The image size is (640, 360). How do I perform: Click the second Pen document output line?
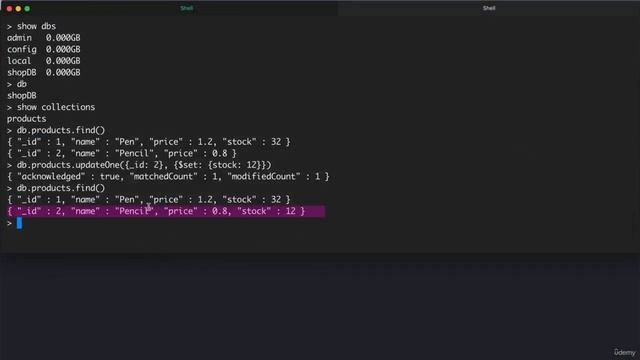pyautogui.click(x=149, y=200)
